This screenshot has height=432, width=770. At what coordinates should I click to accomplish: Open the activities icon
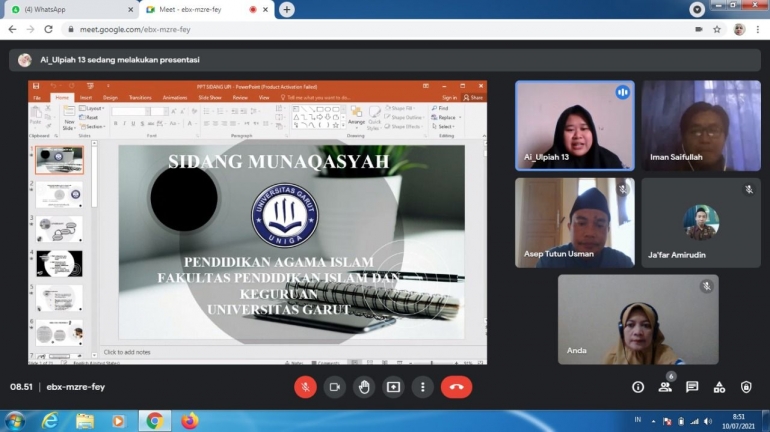719,387
